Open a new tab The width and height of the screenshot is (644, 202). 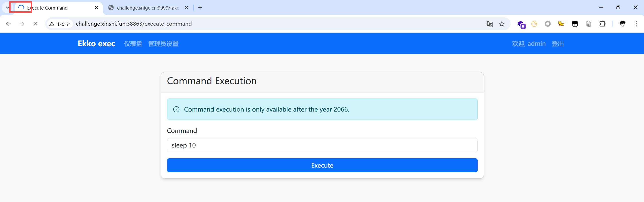tap(200, 8)
